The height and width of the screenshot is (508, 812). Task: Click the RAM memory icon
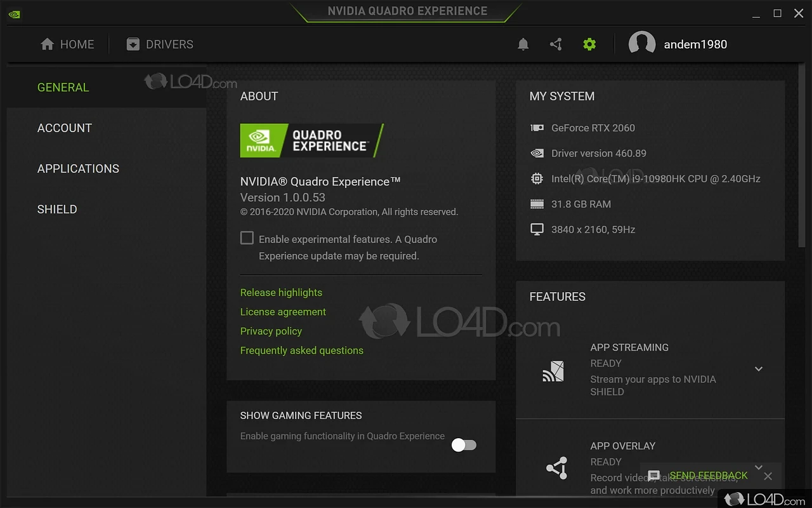537,204
